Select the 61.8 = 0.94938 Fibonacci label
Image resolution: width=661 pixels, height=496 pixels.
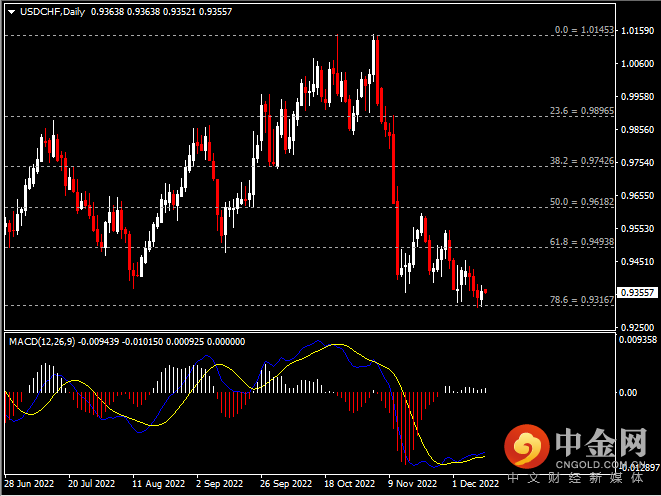pyautogui.click(x=584, y=242)
